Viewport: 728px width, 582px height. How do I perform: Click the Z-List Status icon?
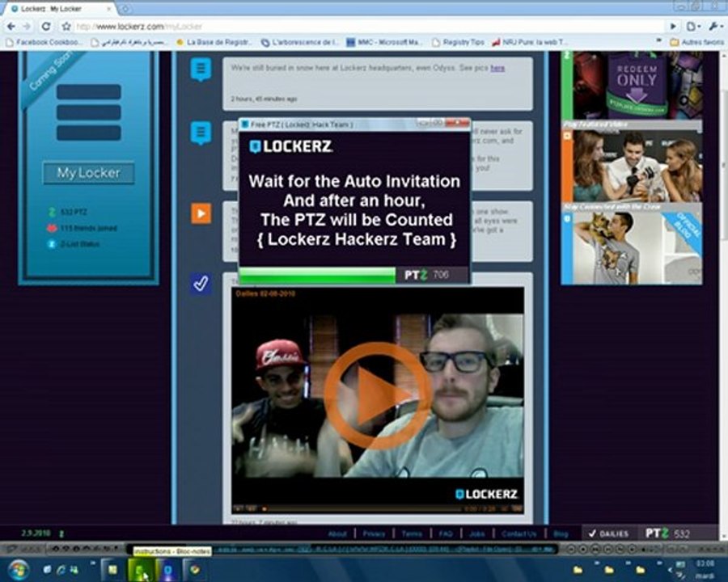click(x=52, y=243)
